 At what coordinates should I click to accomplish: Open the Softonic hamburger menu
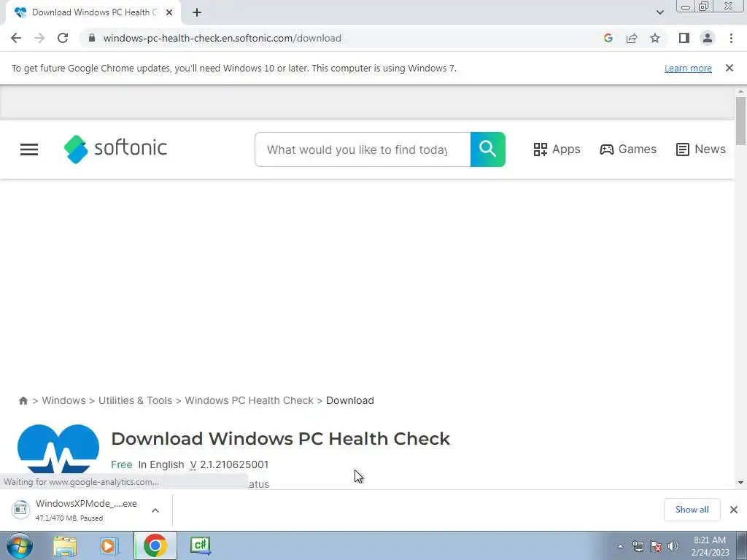coord(29,149)
